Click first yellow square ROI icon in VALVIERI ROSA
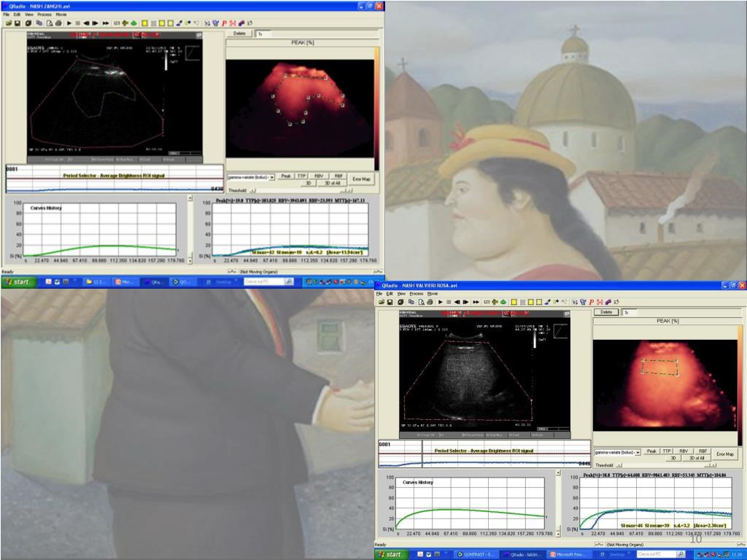 tap(514, 302)
